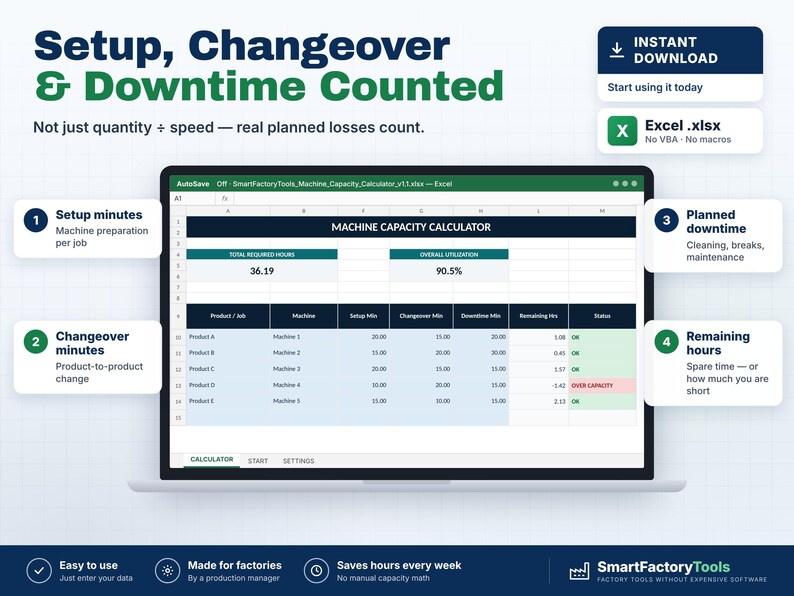Screen dimensions: 794x596
Task: Click the 36.19 total hours value
Action: coord(262,271)
